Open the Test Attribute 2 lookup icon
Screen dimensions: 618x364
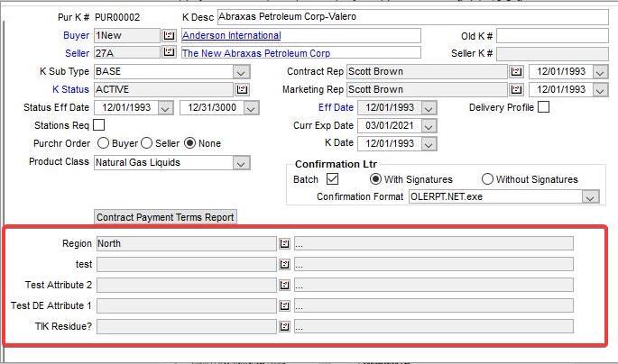point(284,285)
